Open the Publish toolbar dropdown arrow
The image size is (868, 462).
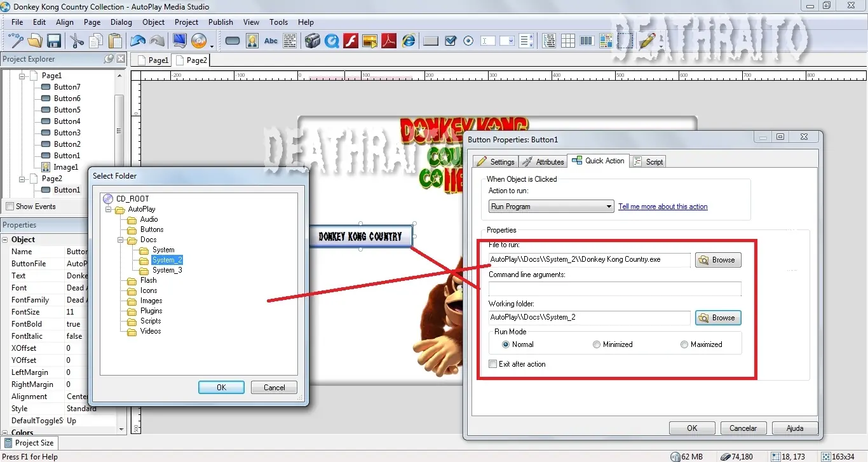click(x=212, y=46)
